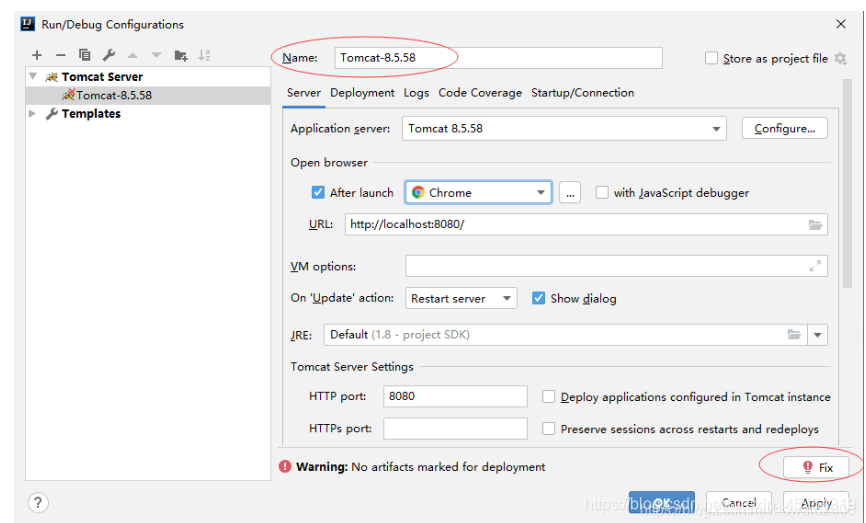Sort configurations alphabetically
866x523 pixels.
[204, 55]
